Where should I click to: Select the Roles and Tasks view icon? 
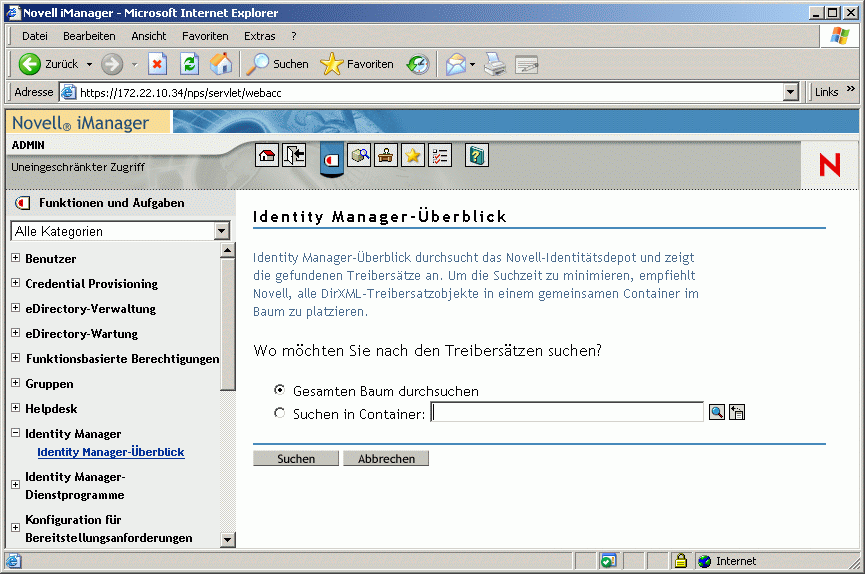(x=332, y=160)
